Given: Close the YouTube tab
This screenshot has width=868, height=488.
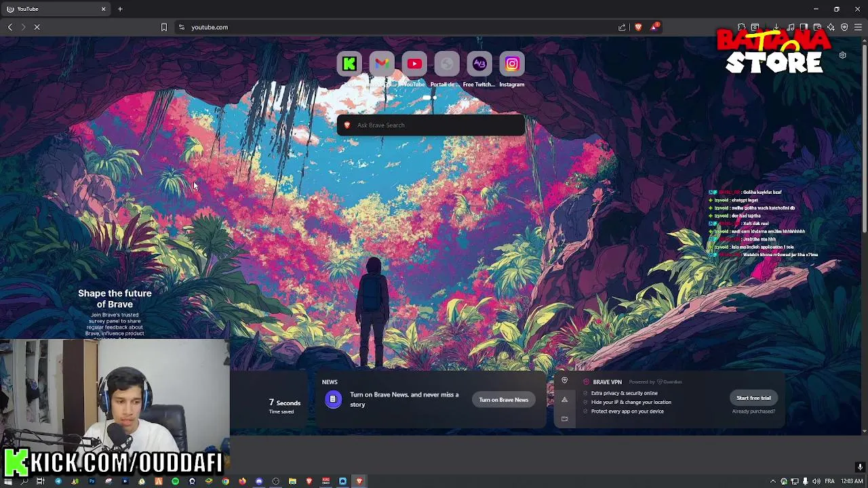Looking at the screenshot, I should (104, 9).
